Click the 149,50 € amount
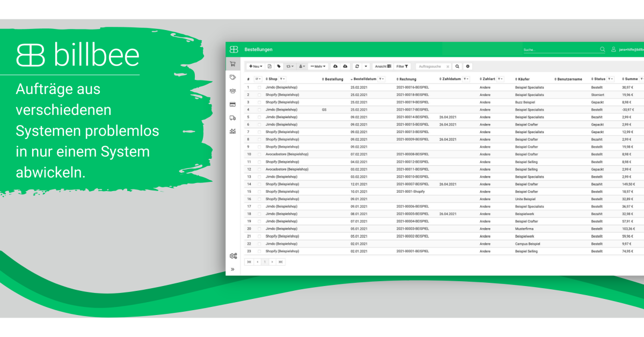 pyautogui.click(x=628, y=184)
